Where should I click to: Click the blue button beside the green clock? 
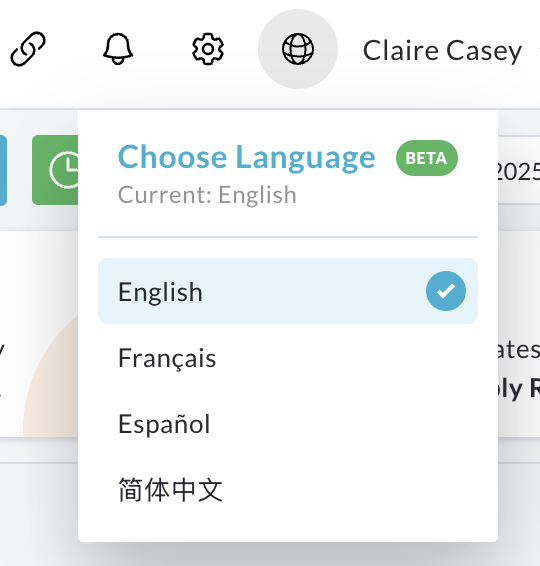3,170
